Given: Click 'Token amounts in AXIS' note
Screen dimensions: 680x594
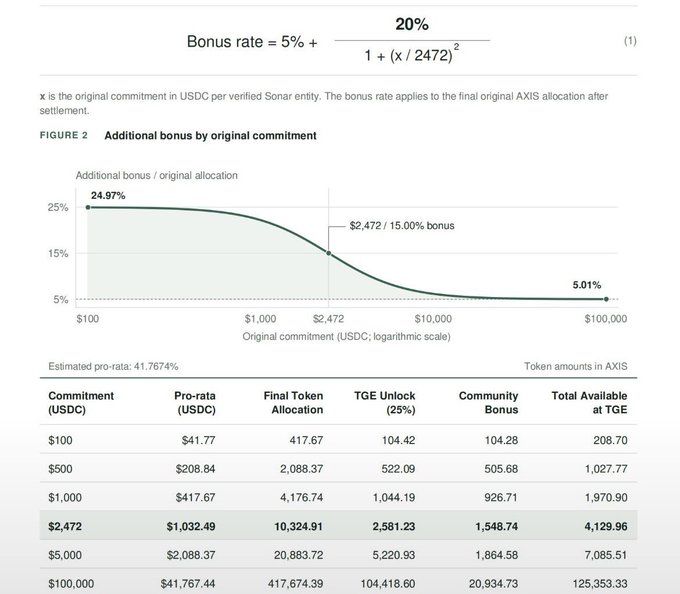Looking at the screenshot, I should 575,366.
